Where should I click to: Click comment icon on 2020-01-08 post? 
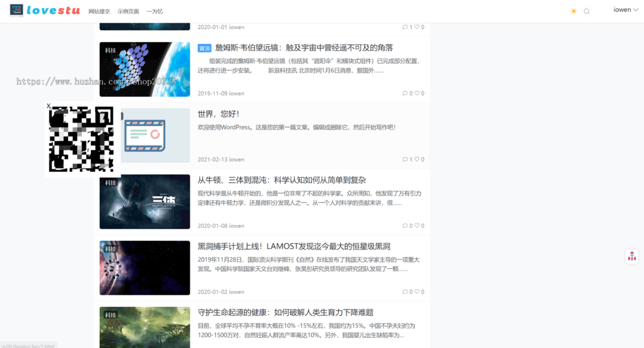(x=405, y=226)
